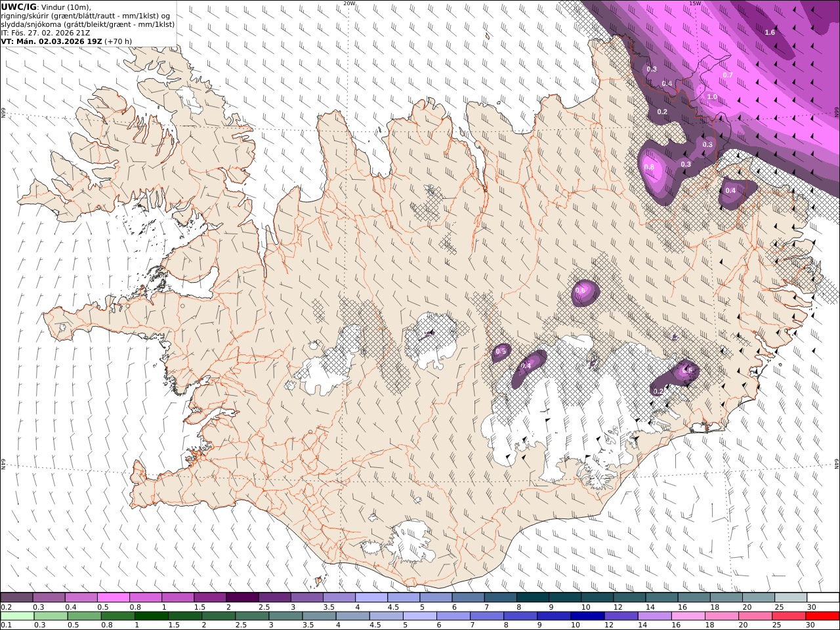Click the 15W longitude label
The width and height of the screenshot is (840, 630).
[695, 3]
